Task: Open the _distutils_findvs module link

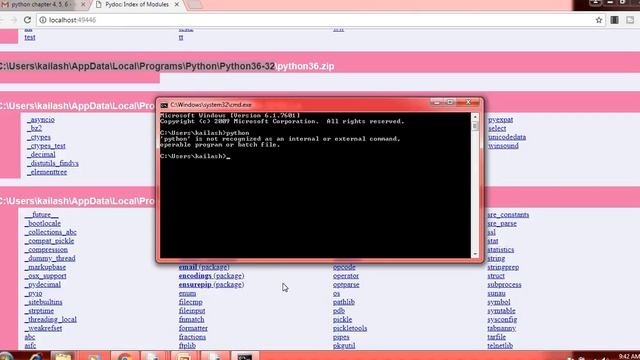Action: (x=53, y=163)
